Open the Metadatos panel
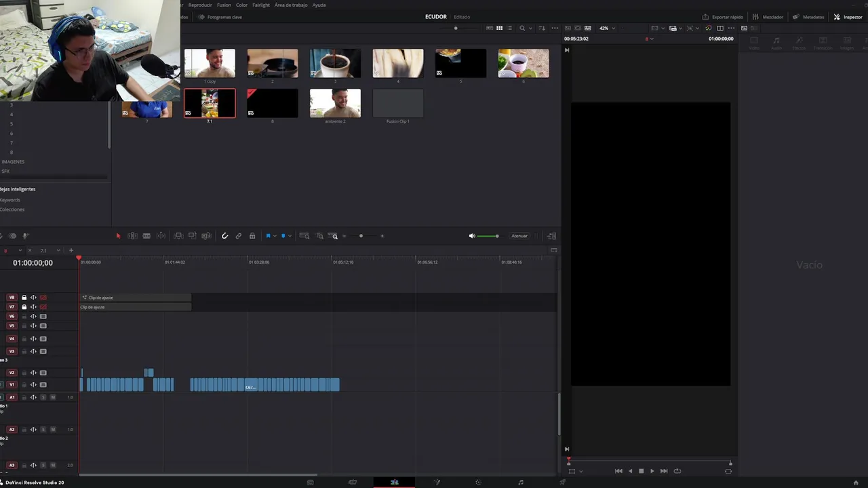868x488 pixels. coord(808,17)
